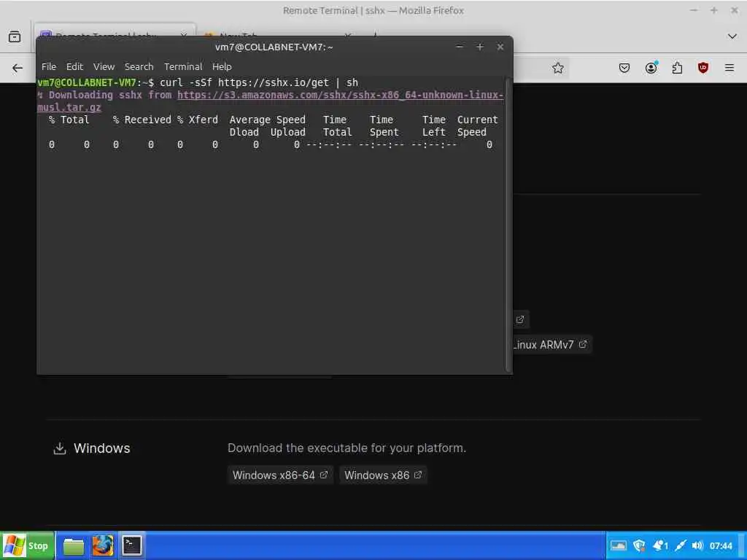The height and width of the screenshot is (560, 747).
Task: Click the 07:44 clock in the tray
Action: tap(721, 545)
